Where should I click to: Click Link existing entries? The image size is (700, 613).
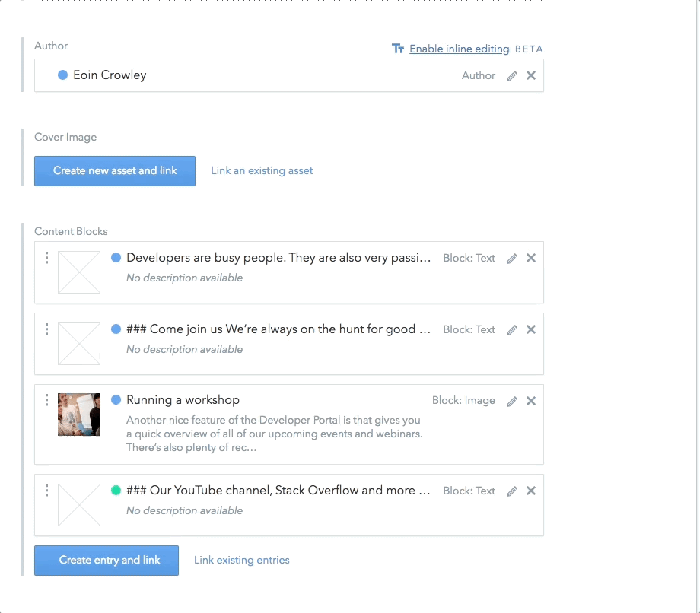(x=241, y=561)
